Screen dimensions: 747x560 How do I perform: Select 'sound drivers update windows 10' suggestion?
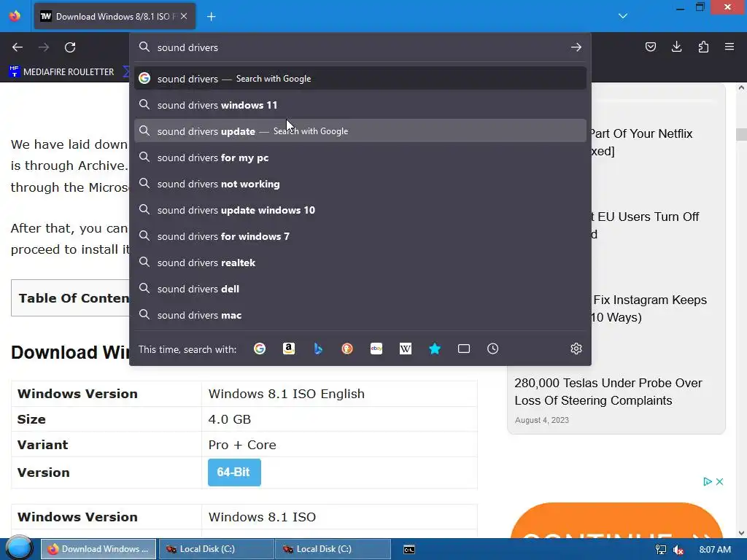click(360, 209)
